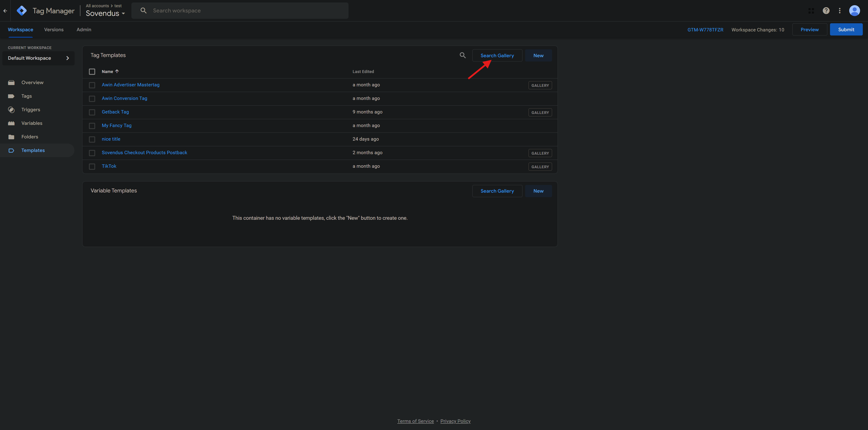
Task: Open container ID GTM-W778TFZR
Action: click(x=705, y=30)
